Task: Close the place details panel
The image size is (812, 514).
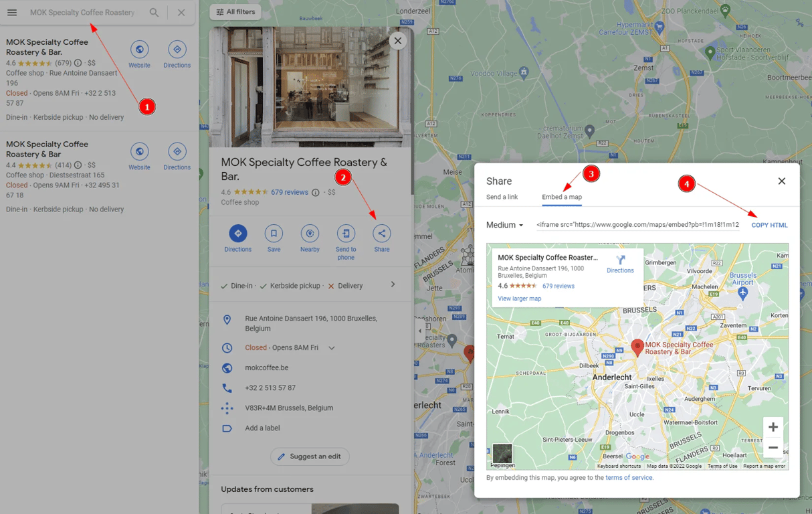Action: coord(398,41)
